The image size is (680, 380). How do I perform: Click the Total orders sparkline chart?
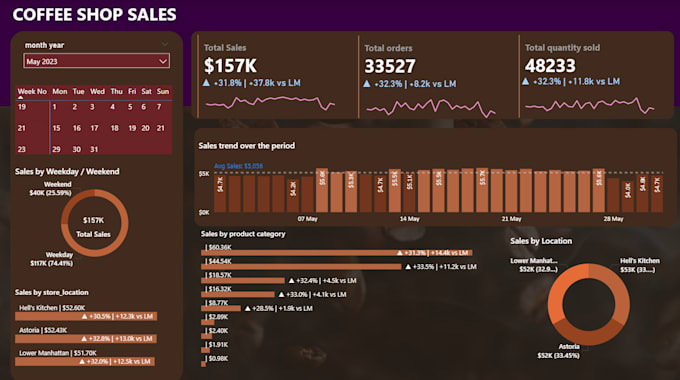coord(431,107)
